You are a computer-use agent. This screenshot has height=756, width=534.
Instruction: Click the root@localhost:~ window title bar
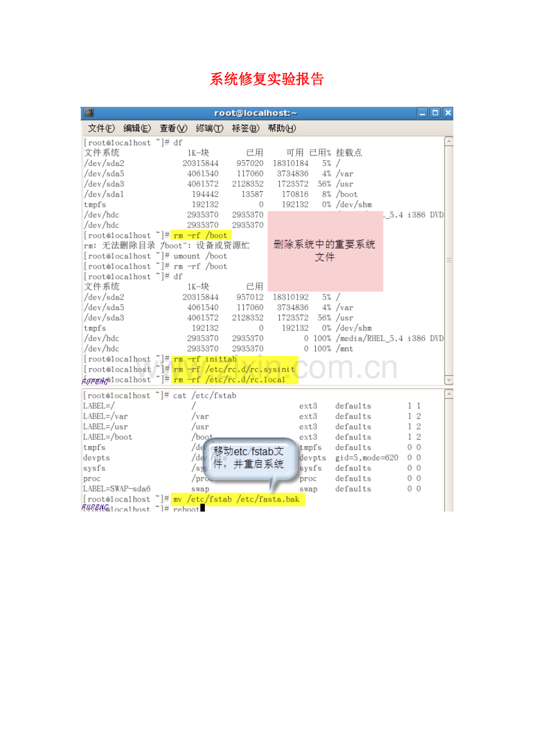coord(256,113)
